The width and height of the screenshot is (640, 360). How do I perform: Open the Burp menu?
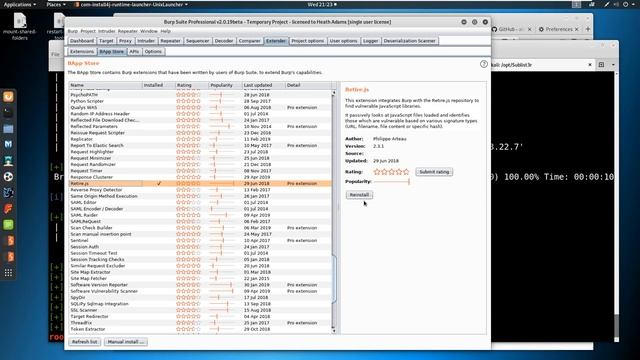tap(72, 31)
